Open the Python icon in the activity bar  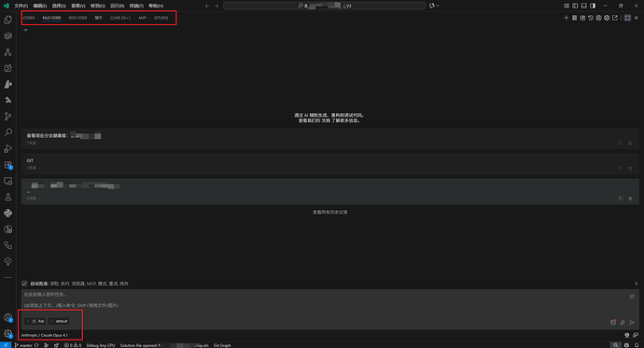pyautogui.click(x=7, y=213)
